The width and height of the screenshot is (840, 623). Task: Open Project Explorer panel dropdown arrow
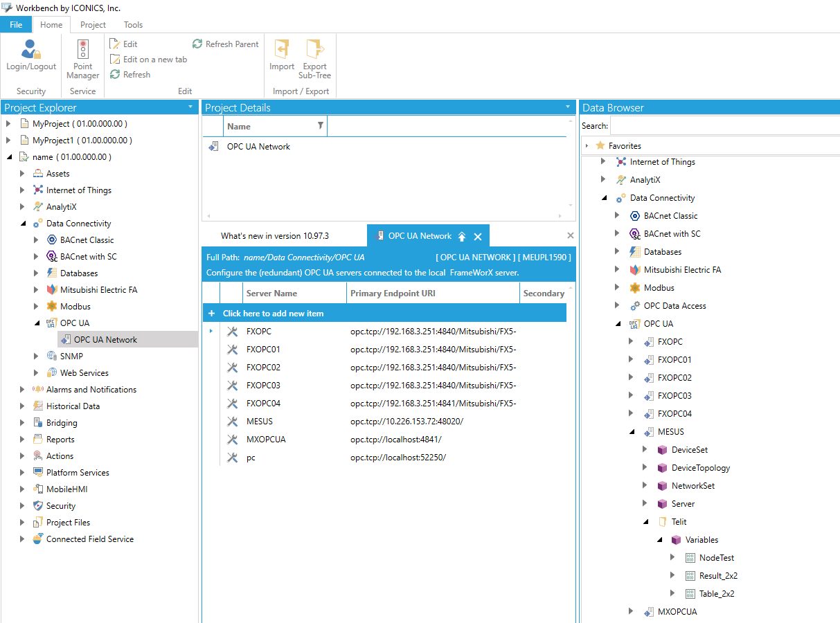tap(190, 107)
